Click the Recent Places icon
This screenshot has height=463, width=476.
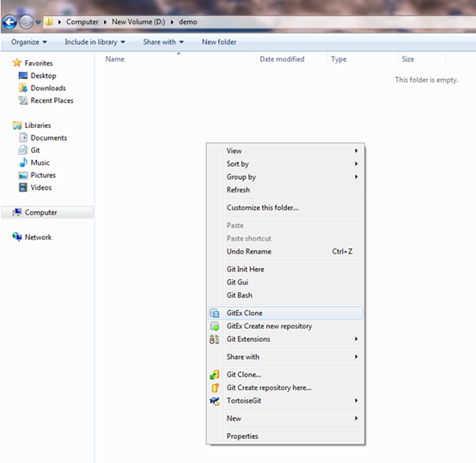click(23, 101)
